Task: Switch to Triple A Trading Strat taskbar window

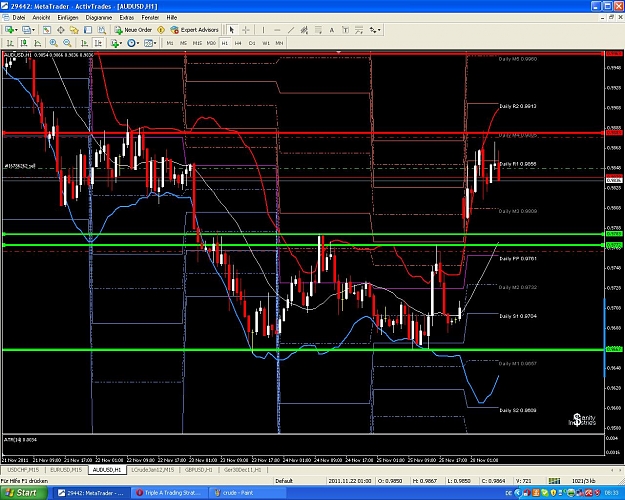Action: click(171, 493)
